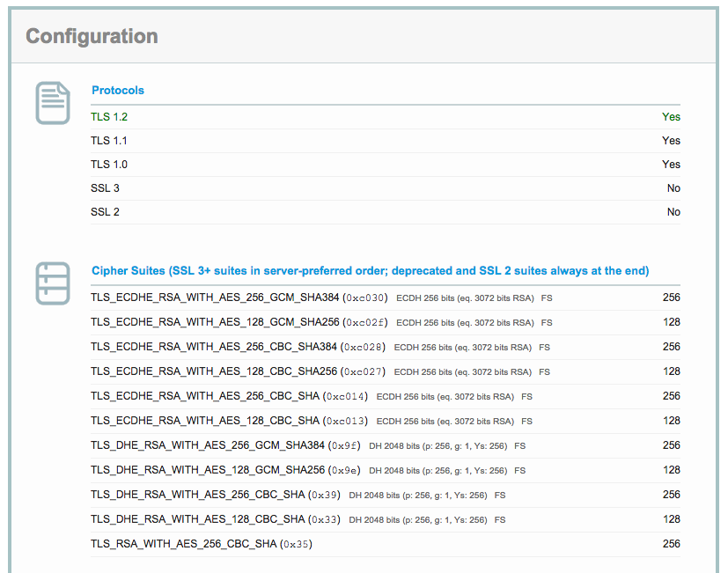Click the FS flag on the 0x9f row
This screenshot has height=573, width=728.
[520, 445]
